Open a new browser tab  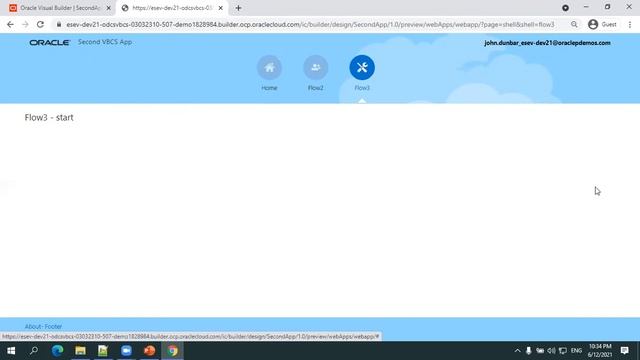tap(238, 8)
